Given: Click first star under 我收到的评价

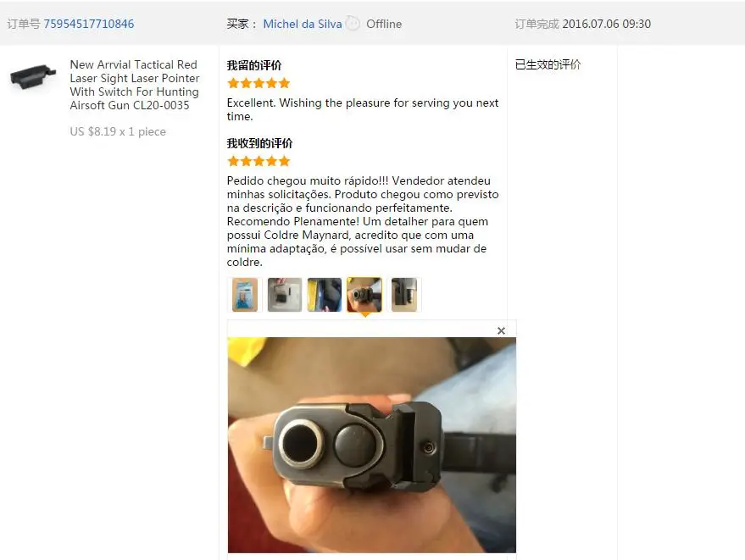Looking at the screenshot, I should (x=233, y=162).
